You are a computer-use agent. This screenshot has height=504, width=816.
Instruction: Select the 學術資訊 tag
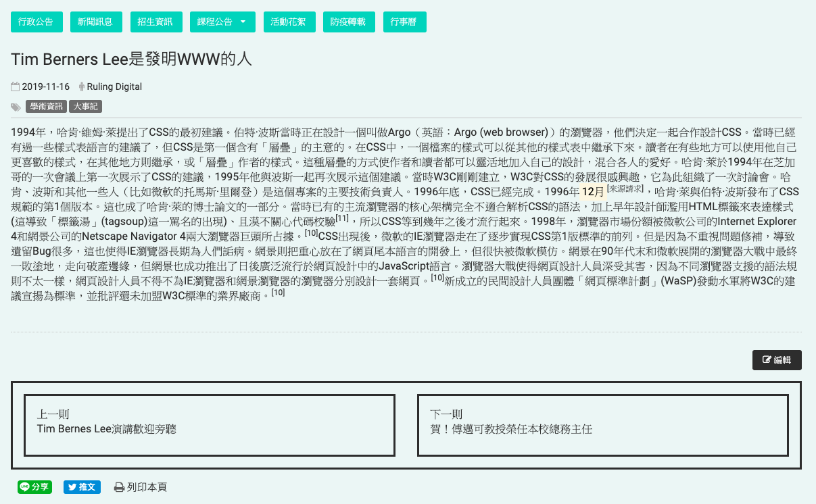[x=46, y=107]
